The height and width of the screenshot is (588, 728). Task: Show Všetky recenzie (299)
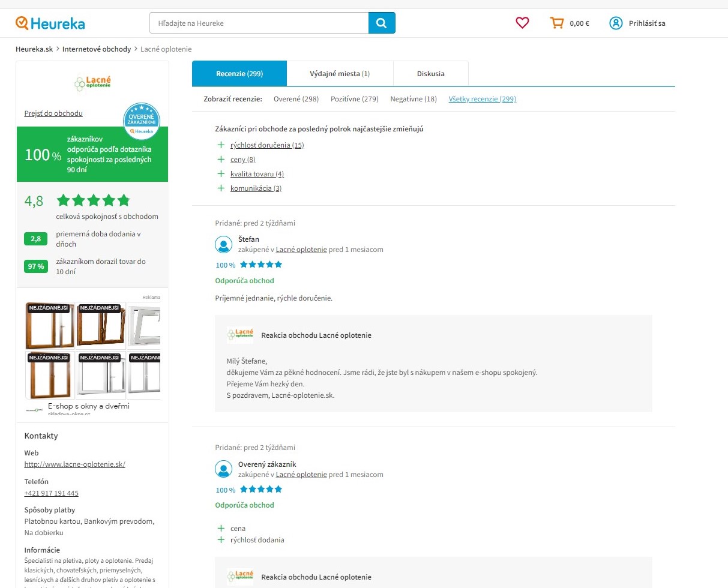pos(483,99)
